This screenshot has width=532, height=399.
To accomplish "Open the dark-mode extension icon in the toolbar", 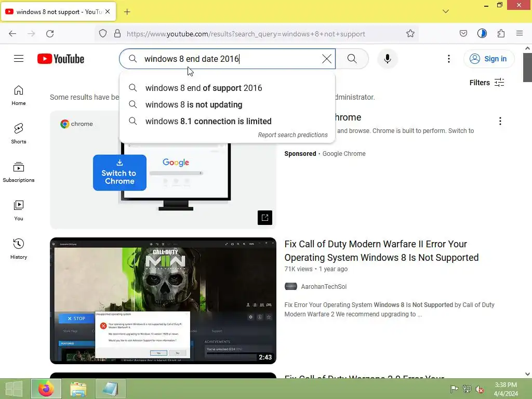I will tap(482, 34).
